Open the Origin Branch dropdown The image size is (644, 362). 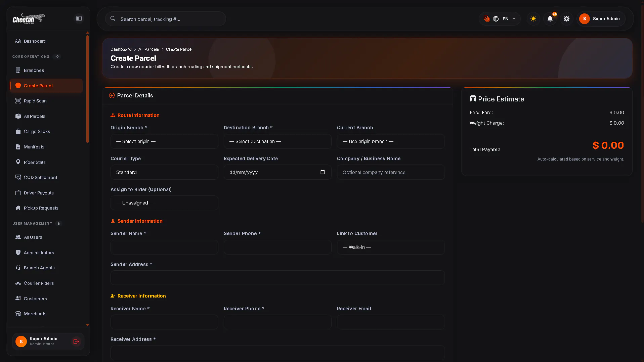[x=164, y=142]
